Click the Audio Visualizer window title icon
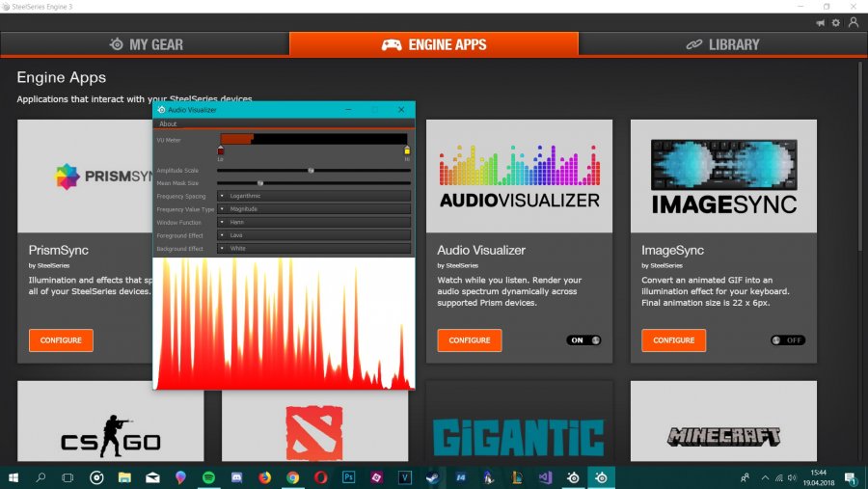 (x=161, y=110)
